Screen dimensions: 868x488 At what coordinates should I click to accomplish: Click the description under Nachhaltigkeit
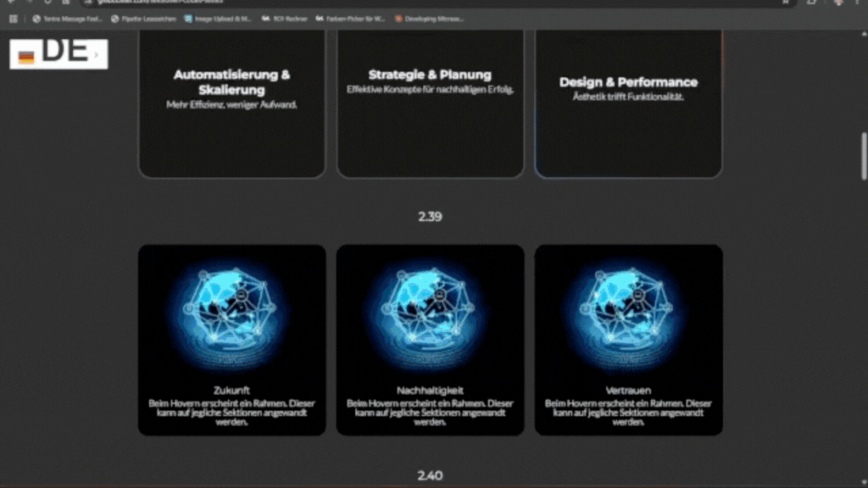[430, 413]
